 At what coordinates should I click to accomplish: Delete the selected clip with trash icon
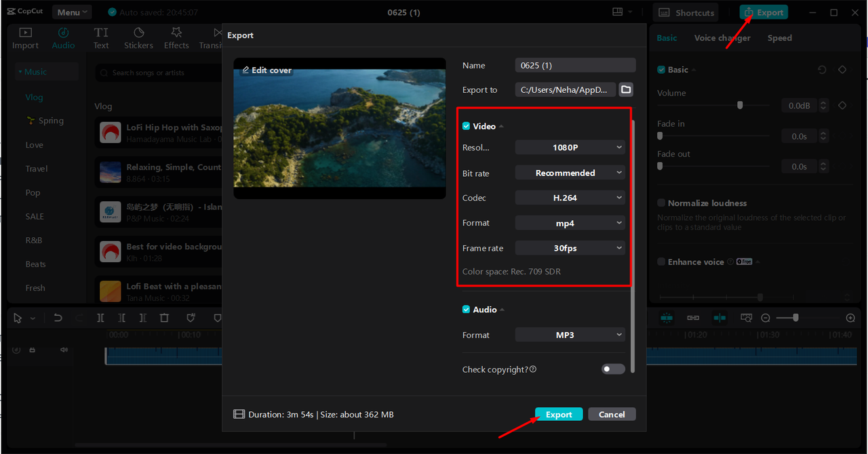[x=164, y=318]
